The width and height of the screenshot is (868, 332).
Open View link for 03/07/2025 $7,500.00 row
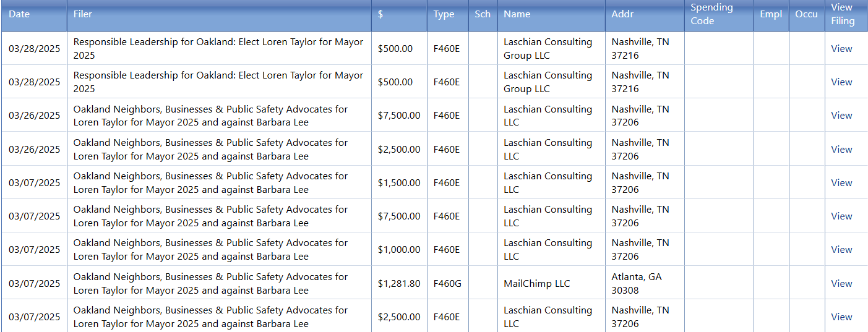pos(841,216)
